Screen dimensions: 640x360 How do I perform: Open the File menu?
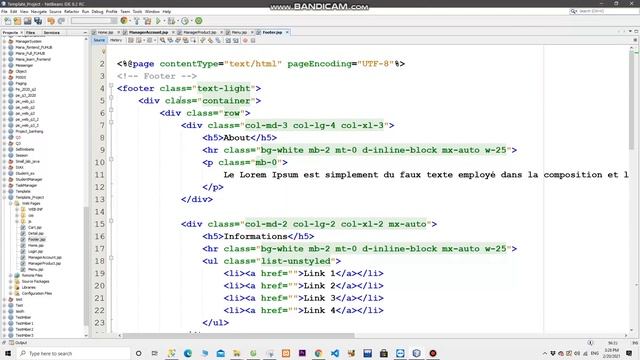(4, 11)
